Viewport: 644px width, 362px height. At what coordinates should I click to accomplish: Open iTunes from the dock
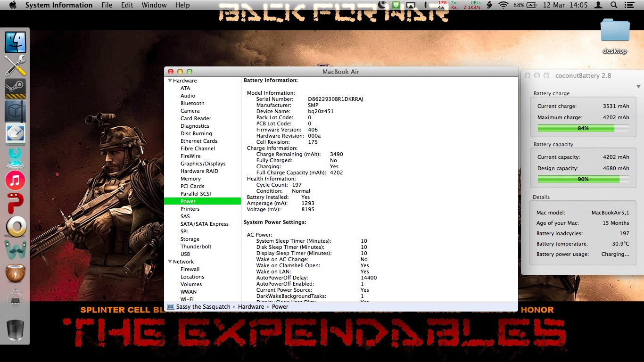15,181
